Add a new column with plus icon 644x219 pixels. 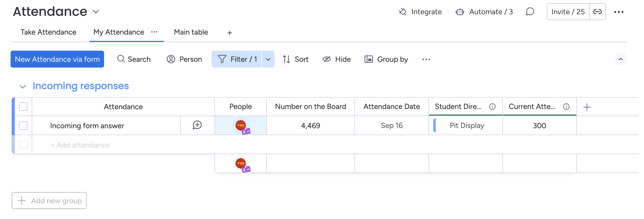pyautogui.click(x=587, y=107)
